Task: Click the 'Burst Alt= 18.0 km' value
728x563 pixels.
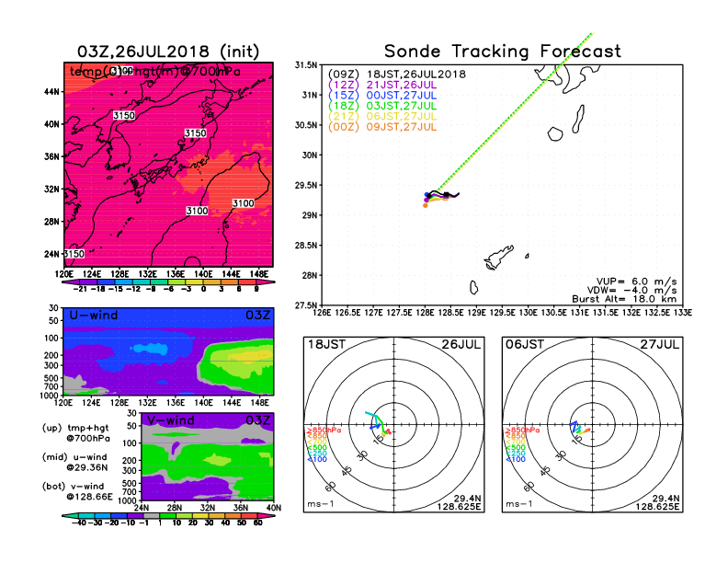Action: (624, 299)
